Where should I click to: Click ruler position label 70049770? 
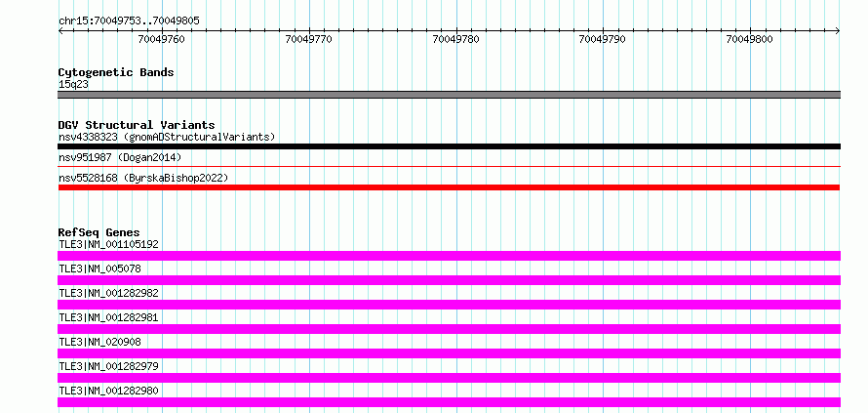(308, 39)
